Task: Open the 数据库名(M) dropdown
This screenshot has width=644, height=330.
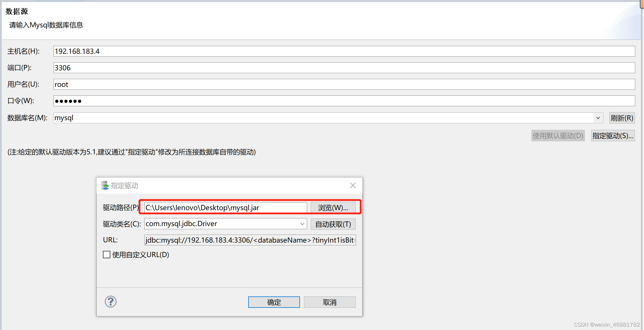Action: pos(598,118)
